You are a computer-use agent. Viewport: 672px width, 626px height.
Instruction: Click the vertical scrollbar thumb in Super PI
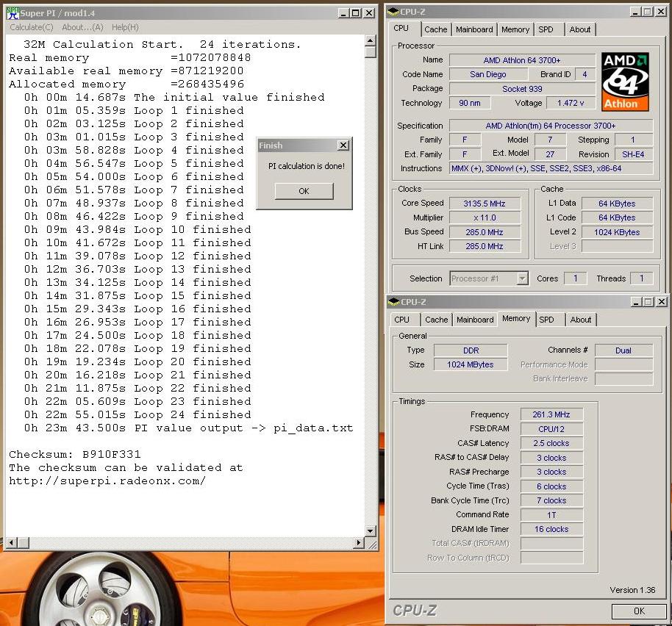tap(371, 52)
